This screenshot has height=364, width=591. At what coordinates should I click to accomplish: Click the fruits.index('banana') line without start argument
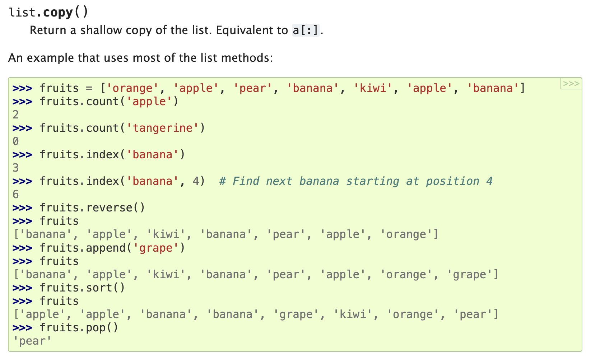pos(112,155)
